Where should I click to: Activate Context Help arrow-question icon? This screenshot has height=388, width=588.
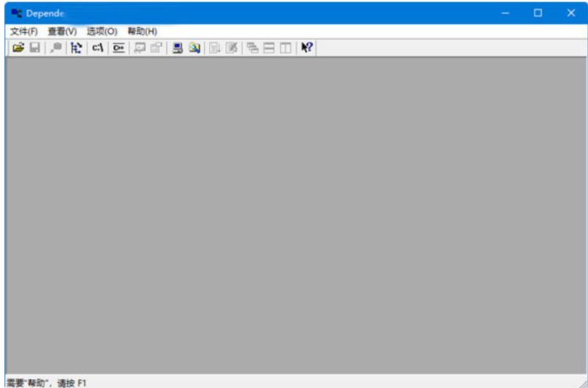point(307,48)
